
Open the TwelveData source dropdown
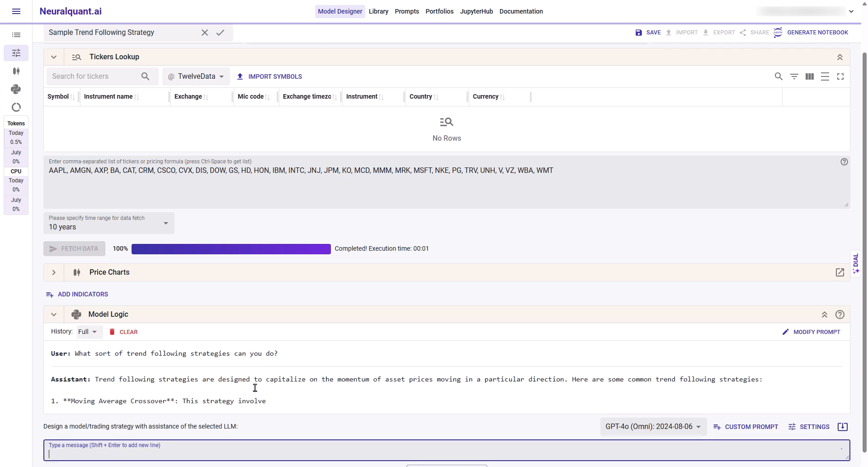[196, 76]
